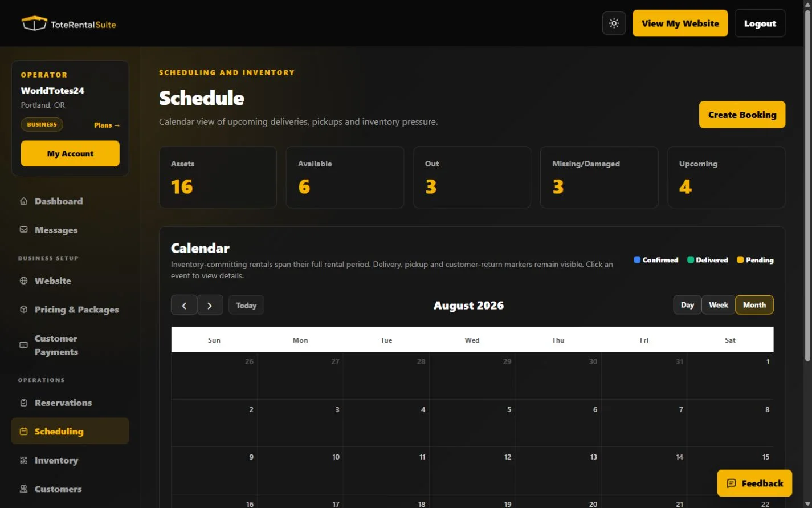The height and width of the screenshot is (508, 812).
Task: Follow the Plans arrow link
Action: (x=107, y=125)
